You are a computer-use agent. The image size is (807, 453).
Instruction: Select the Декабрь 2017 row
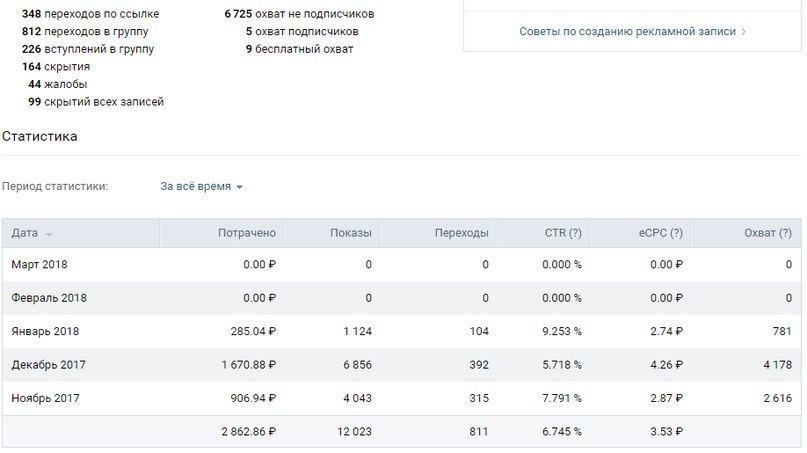pos(401,365)
